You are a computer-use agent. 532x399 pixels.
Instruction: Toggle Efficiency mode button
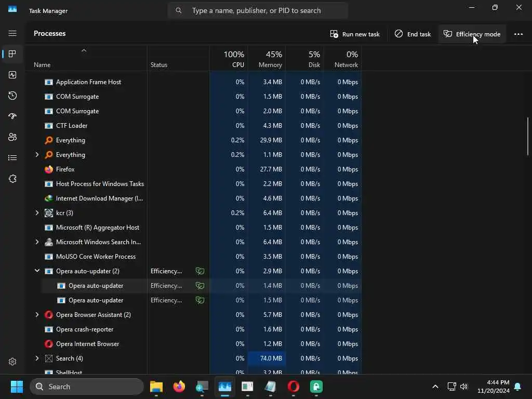coord(472,34)
